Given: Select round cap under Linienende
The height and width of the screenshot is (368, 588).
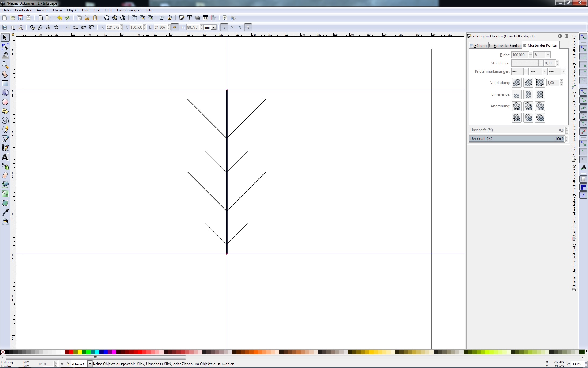Looking at the screenshot, I should (x=528, y=94).
